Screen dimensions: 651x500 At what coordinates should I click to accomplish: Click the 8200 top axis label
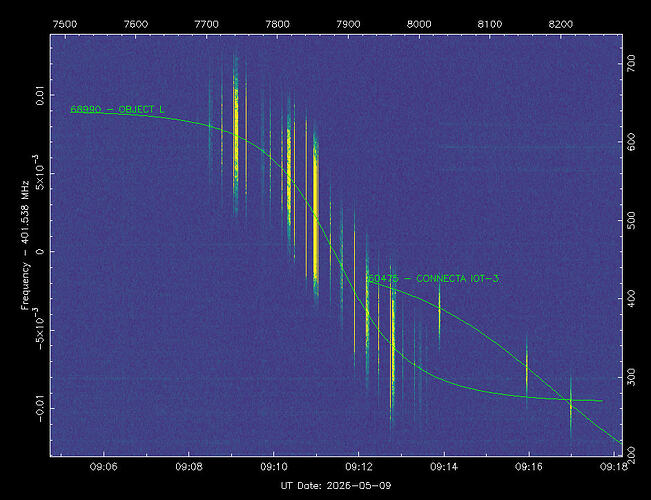[560, 24]
